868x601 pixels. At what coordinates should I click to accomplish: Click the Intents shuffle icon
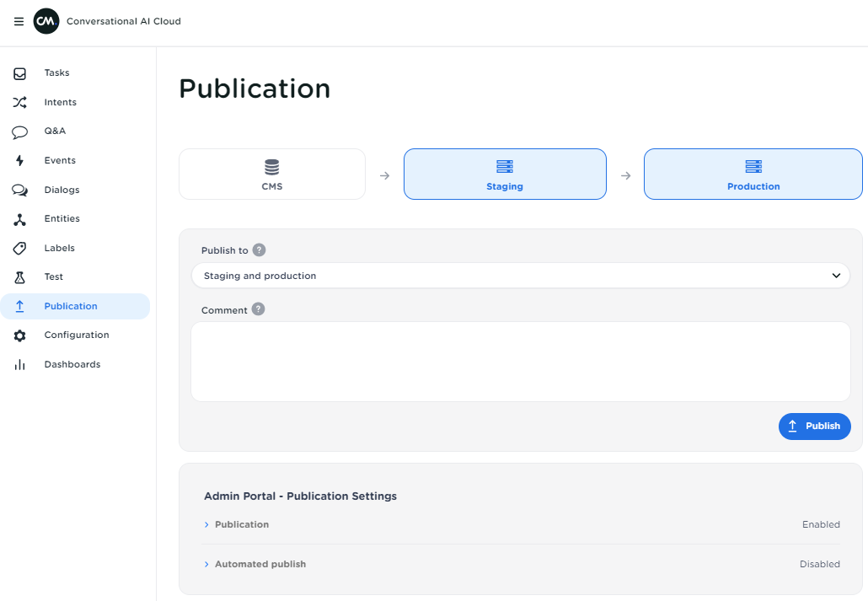tap(20, 103)
